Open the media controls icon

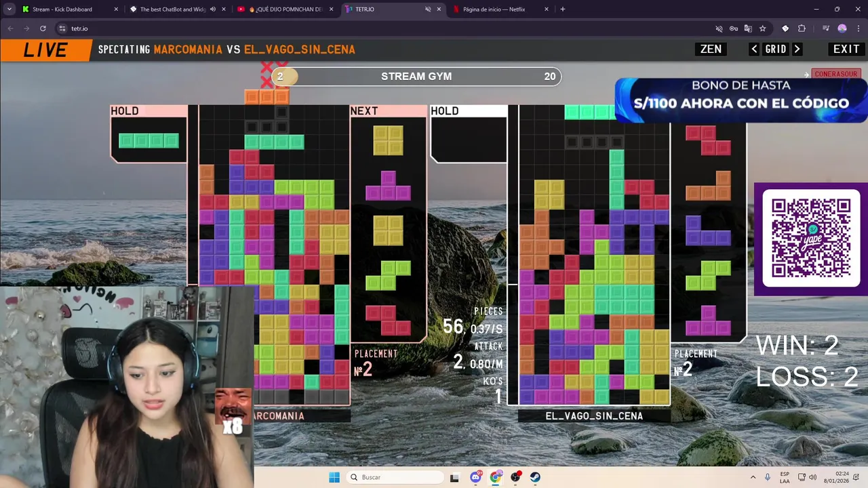[x=825, y=28]
